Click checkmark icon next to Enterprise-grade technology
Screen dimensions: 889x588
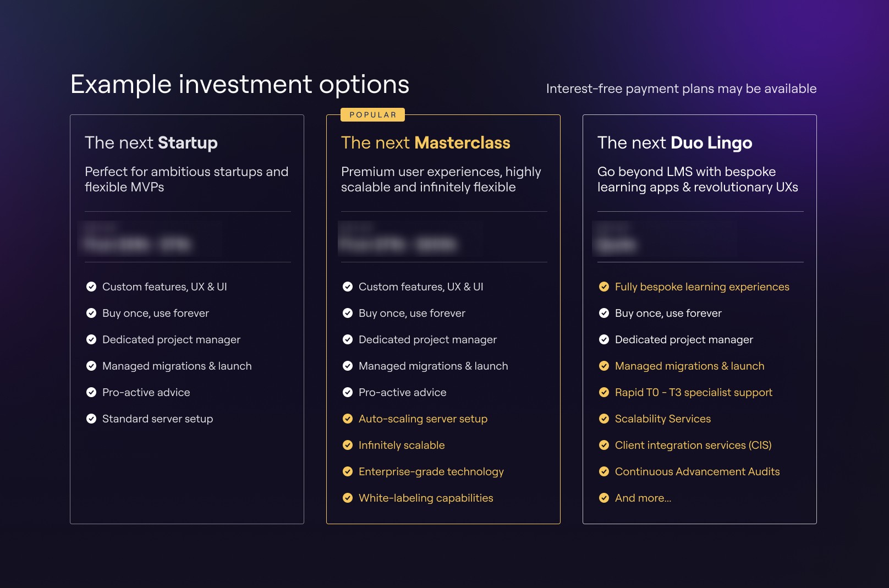coord(348,471)
